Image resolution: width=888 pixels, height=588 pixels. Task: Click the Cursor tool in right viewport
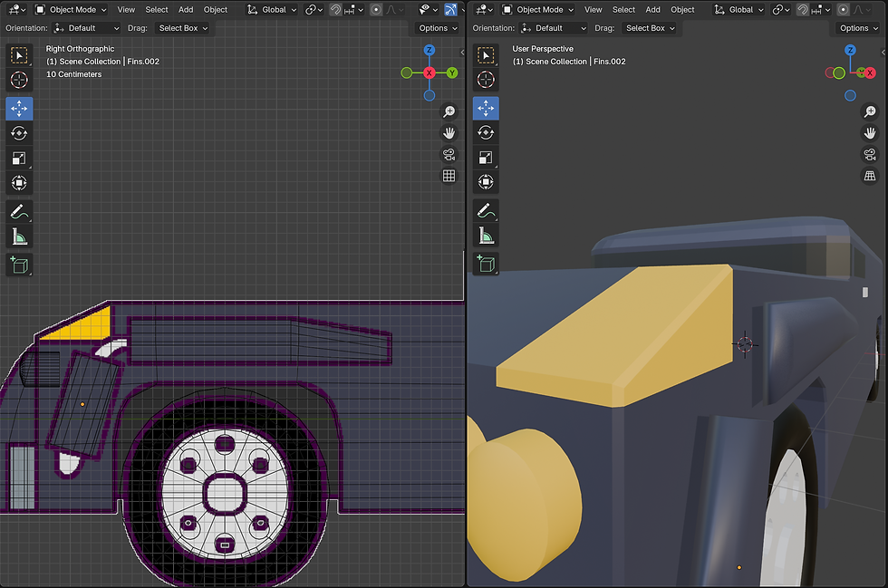point(486,81)
